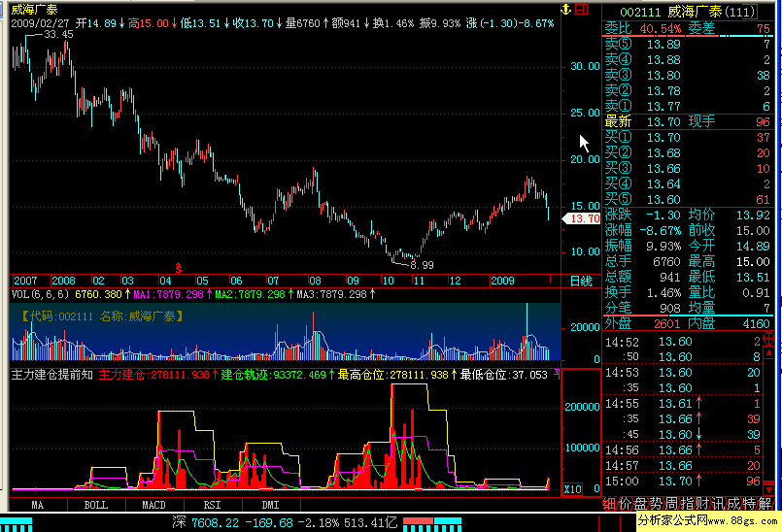Viewport: 782px width, 532px height.
Task: Click the 买② 13.68 bid row
Action: coord(688,153)
